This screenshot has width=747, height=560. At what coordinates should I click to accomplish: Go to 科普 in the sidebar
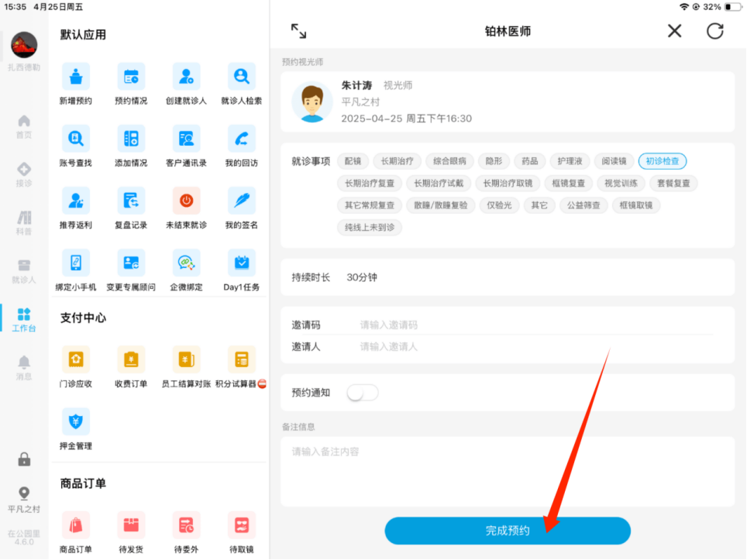24,223
